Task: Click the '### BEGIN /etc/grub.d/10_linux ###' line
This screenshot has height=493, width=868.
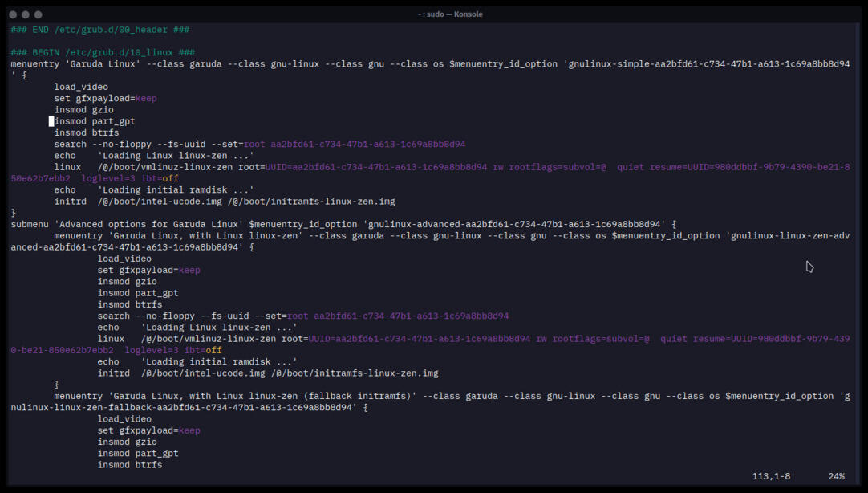Action: [x=103, y=53]
